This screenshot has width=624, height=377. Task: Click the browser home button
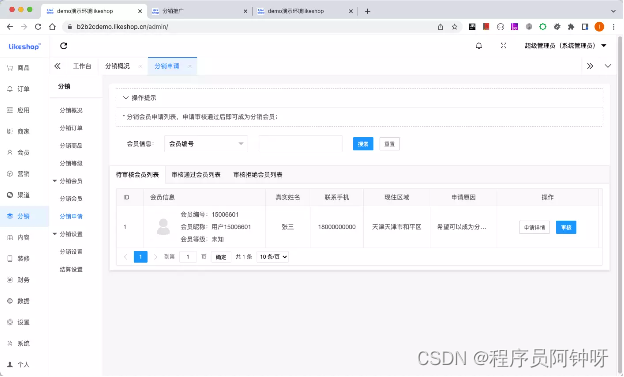pos(52,27)
